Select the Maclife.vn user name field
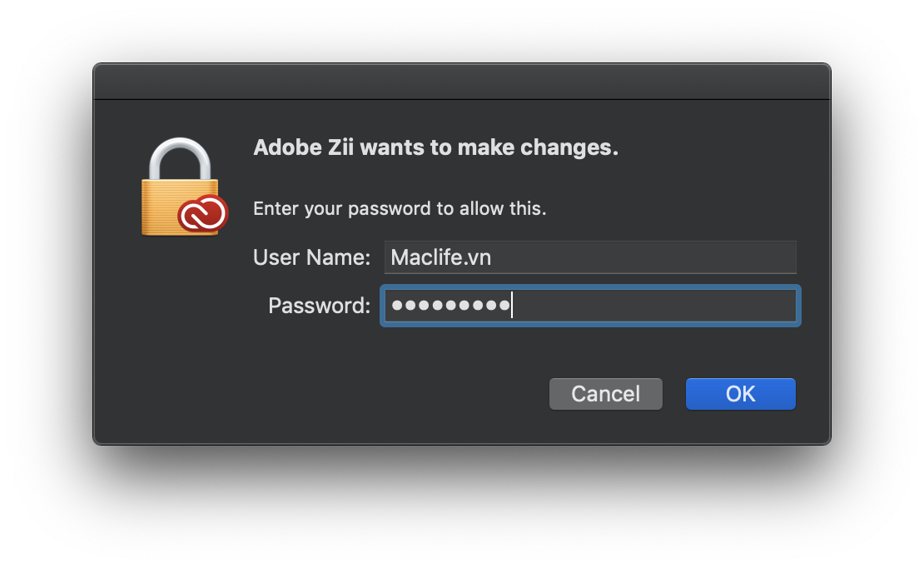This screenshot has width=924, height=568. coord(589,257)
